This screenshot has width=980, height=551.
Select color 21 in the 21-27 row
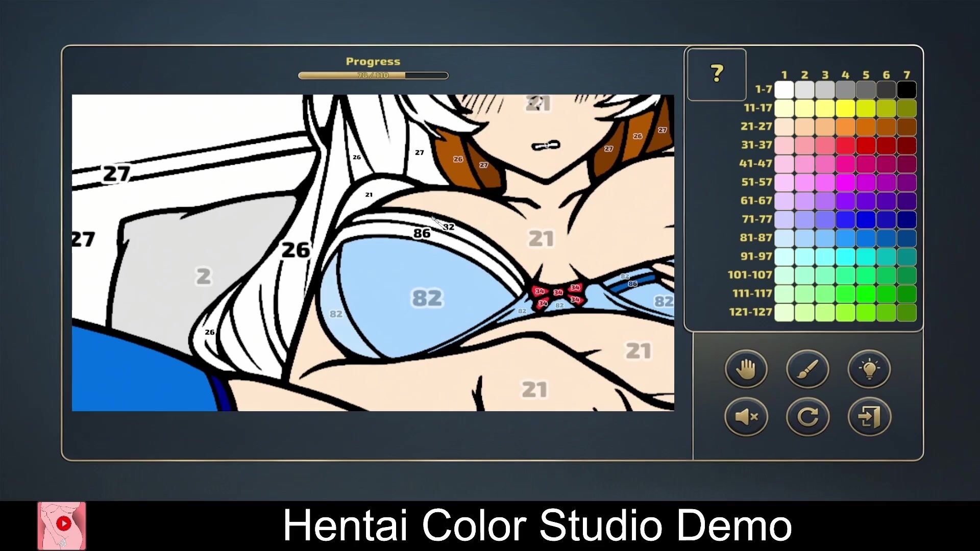coord(784,127)
